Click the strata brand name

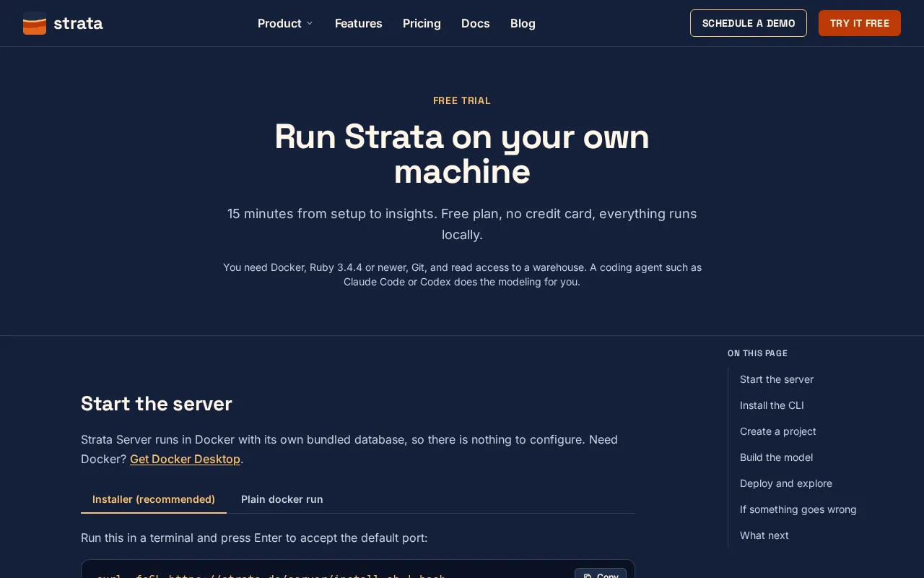click(x=78, y=23)
